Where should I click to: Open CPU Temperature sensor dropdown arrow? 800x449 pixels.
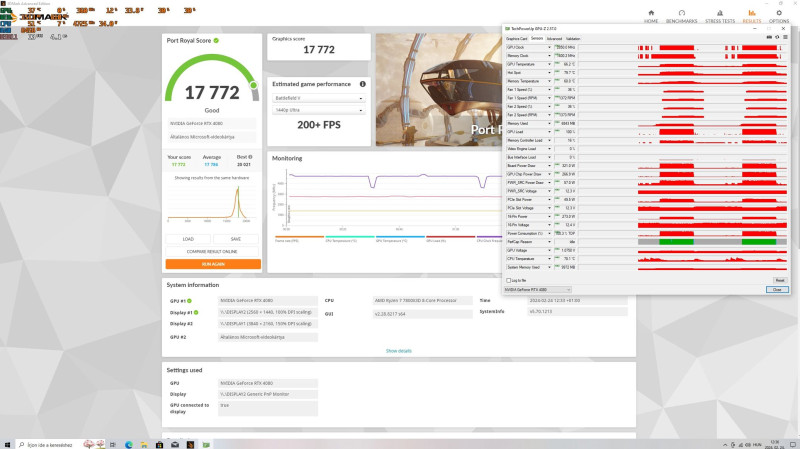(x=549, y=259)
